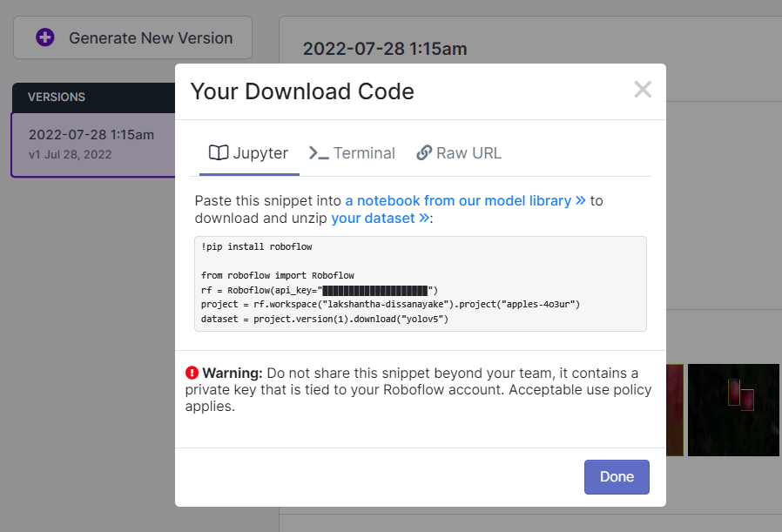The height and width of the screenshot is (532, 782).
Task: Click the code snippet box
Action: tap(421, 284)
